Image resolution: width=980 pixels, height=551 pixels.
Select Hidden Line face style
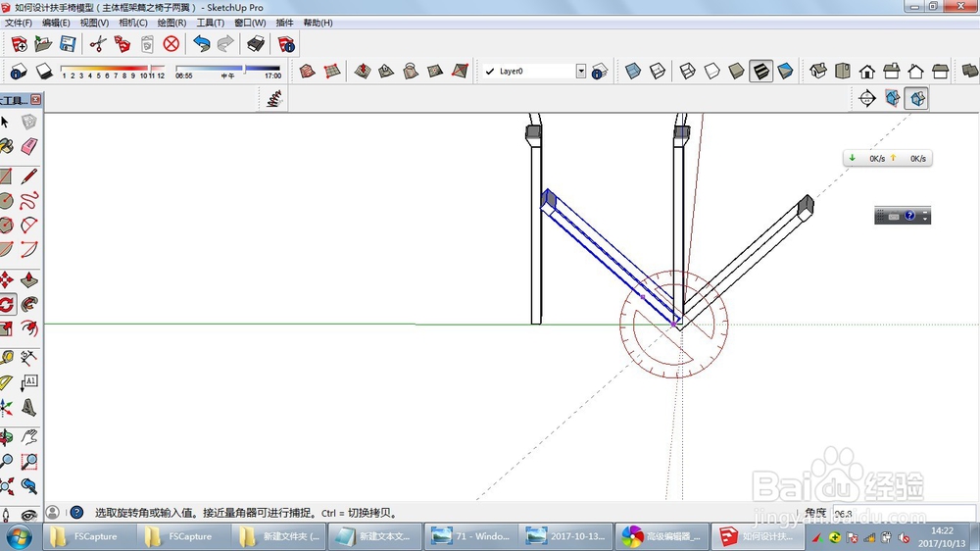[711, 72]
